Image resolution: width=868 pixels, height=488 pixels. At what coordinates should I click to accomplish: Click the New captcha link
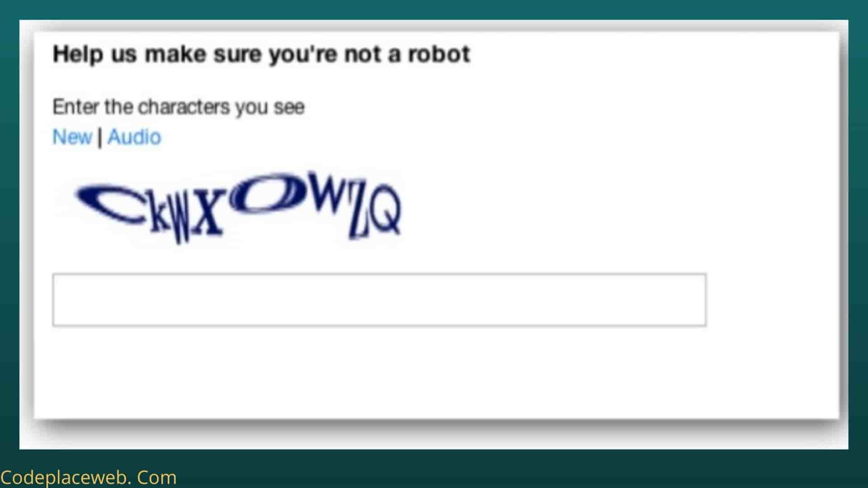[x=72, y=137]
